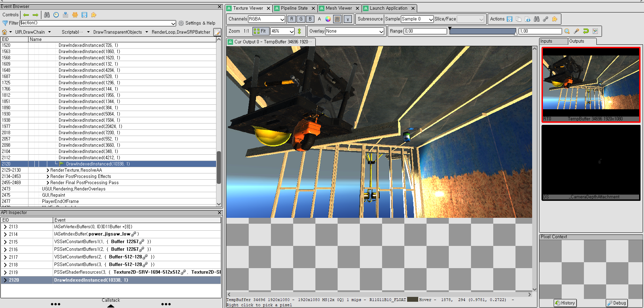Screen dimensions: 644x308
Task: Click the find binoculars icon in Event Browser
Action: [47, 15]
